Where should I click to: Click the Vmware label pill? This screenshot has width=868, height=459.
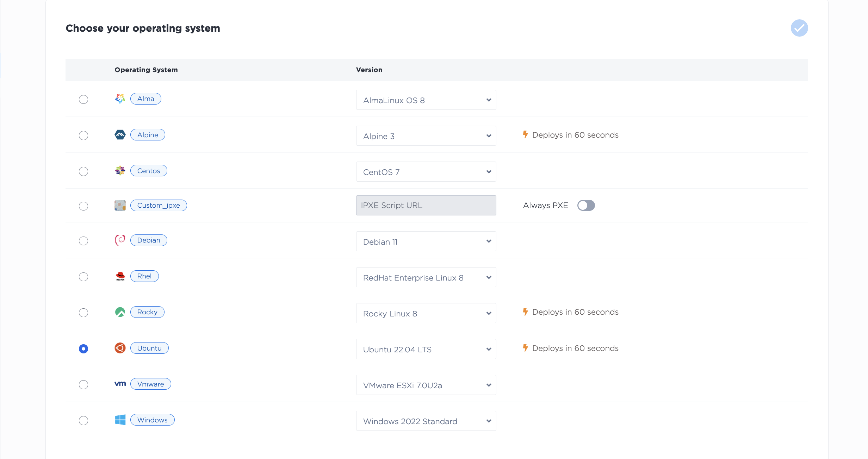[151, 384]
